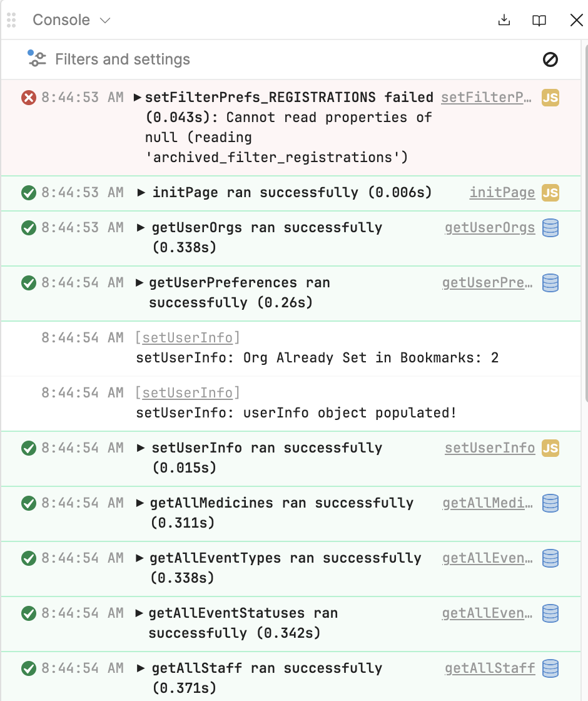588x701 pixels.
Task: Expand the setFilterPrefs_REGISTRATIONS failed entry
Action: coord(138,98)
